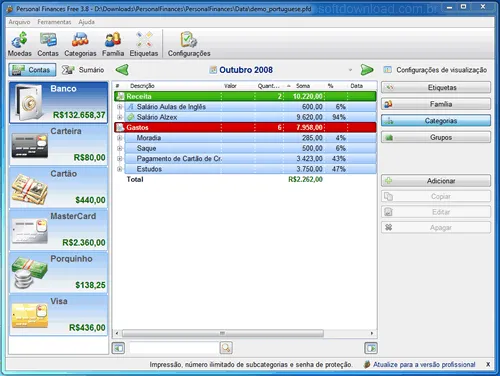500x376 pixels.
Task: Switch to the Sumário tab
Action: [x=83, y=70]
